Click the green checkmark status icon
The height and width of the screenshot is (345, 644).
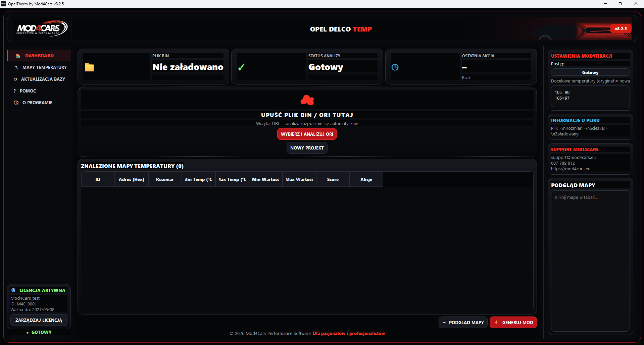[x=241, y=67]
